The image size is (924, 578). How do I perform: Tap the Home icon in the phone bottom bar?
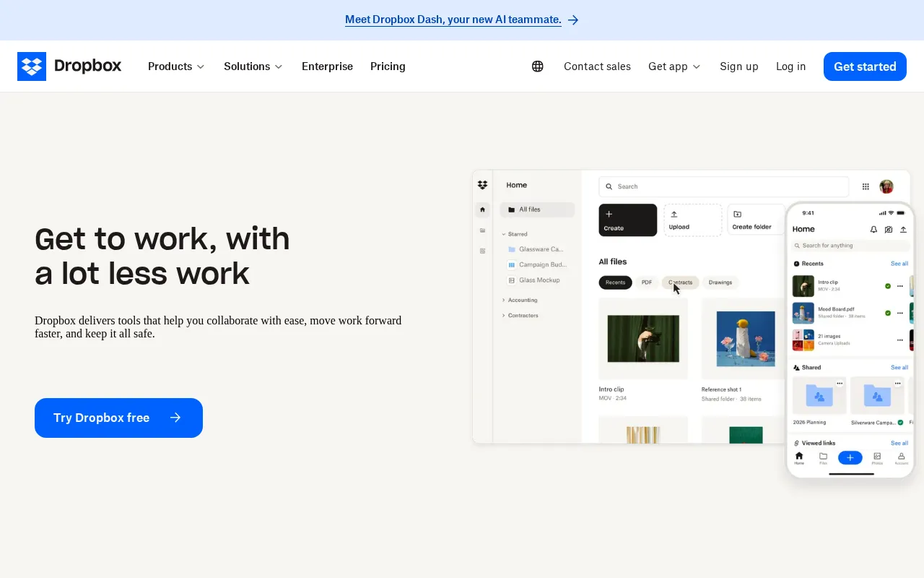799,457
